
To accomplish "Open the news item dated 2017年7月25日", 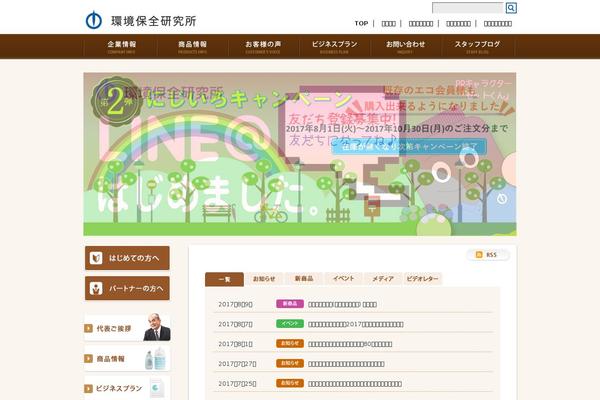I will [353, 384].
